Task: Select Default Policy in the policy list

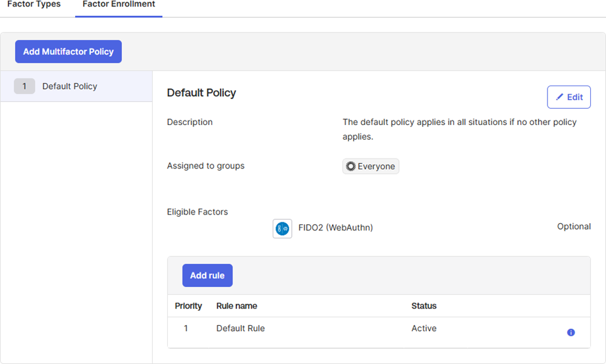Action: pyautogui.click(x=70, y=86)
